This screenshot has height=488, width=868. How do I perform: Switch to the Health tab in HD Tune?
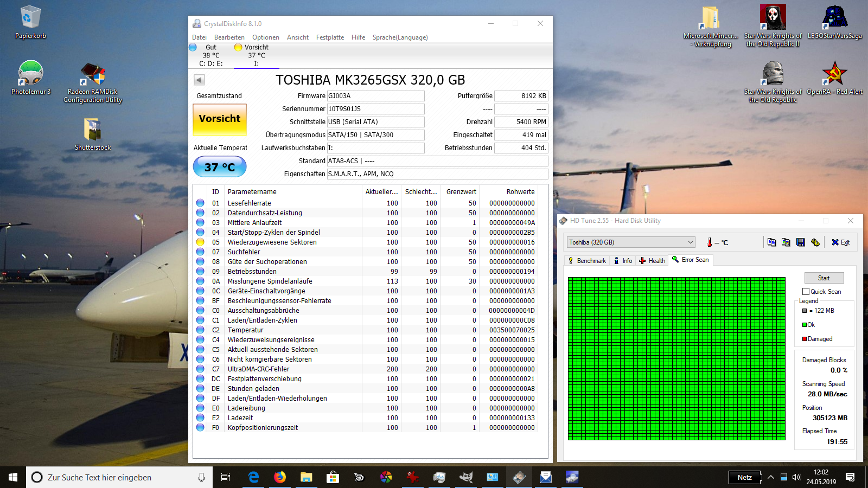[652, 261]
